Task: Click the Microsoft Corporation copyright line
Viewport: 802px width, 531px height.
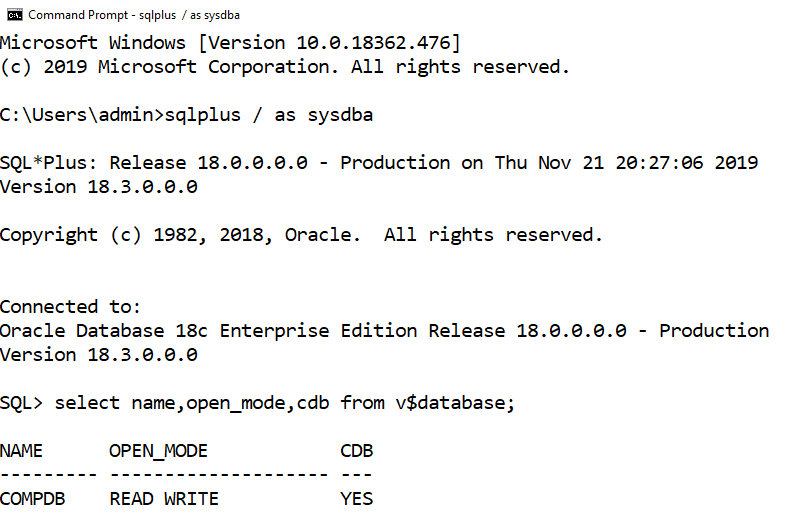Action: pyautogui.click(x=284, y=67)
